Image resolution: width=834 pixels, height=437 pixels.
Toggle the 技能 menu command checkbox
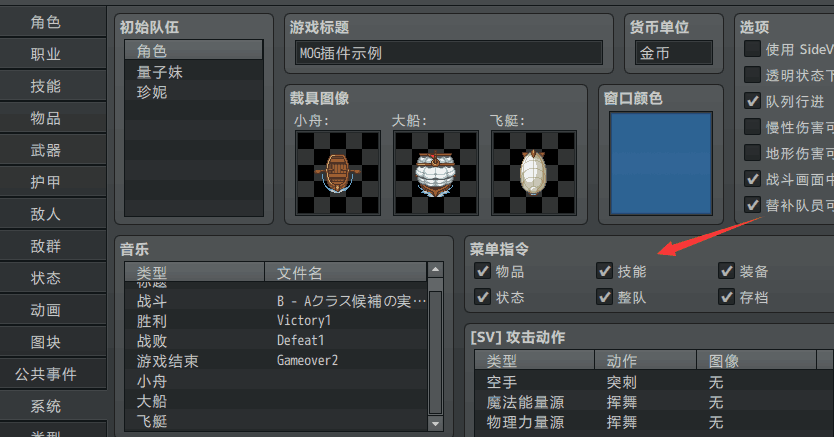click(x=605, y=271)
